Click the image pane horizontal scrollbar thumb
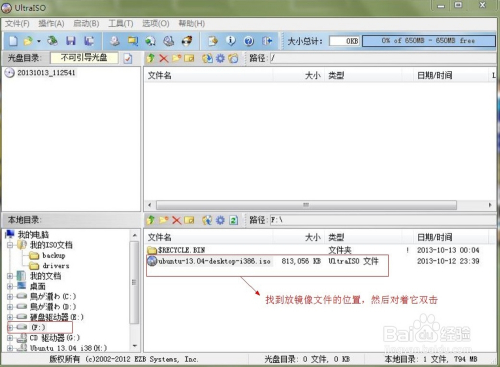The width and height of the screenshot is (500, 367). pyautogui.click(x=306, y=205)
